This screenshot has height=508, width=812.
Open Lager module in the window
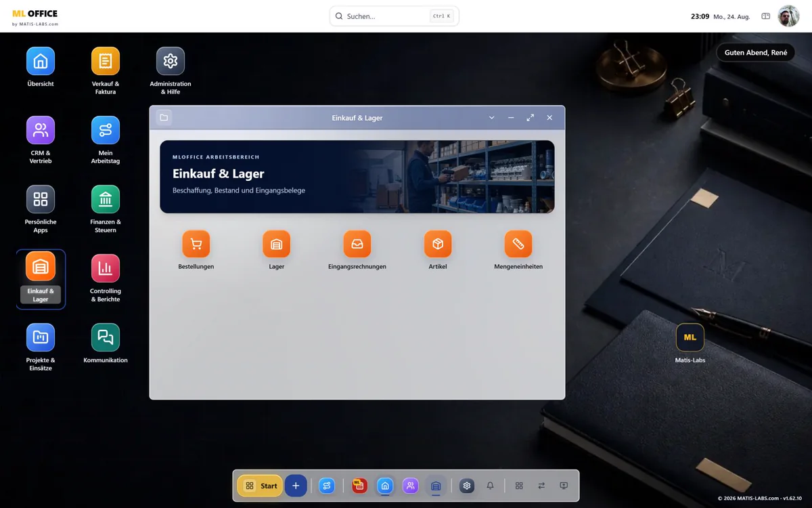tap(277, 250)
